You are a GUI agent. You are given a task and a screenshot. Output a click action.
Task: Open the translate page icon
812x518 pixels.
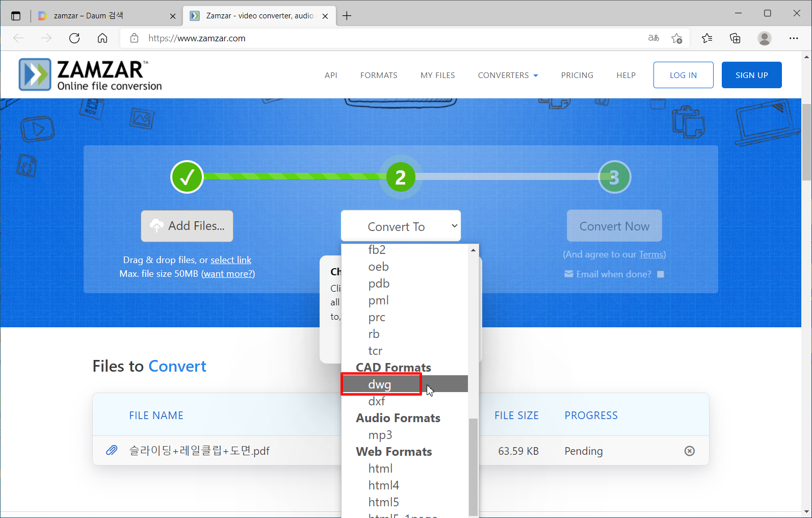tap(653, 38)
